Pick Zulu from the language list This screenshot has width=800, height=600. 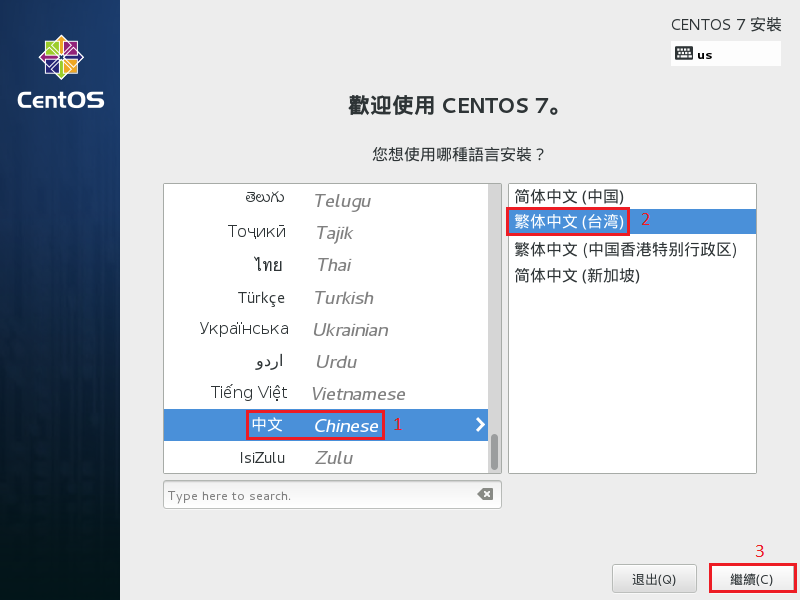pyautogui.click(x=326, y=457)
